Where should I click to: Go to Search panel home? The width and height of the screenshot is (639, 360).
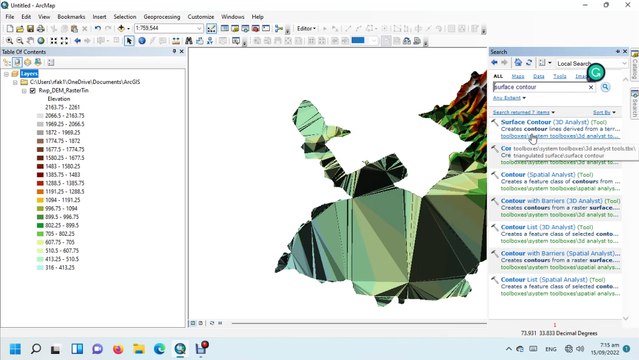[518, 63]
